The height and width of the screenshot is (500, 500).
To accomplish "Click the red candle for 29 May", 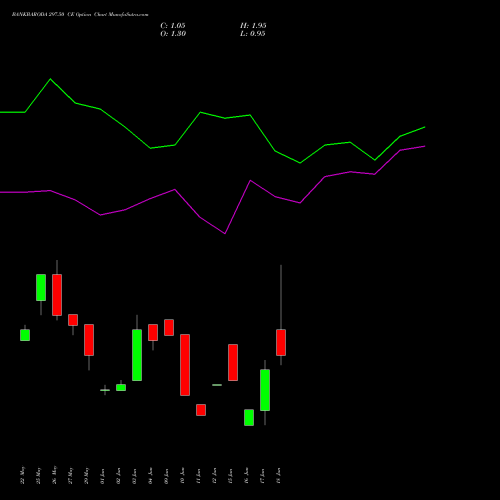I will [x=89, y=340].
